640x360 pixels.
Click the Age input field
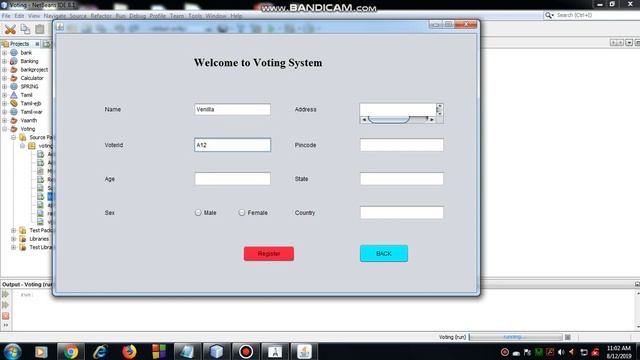click(232, 179)
